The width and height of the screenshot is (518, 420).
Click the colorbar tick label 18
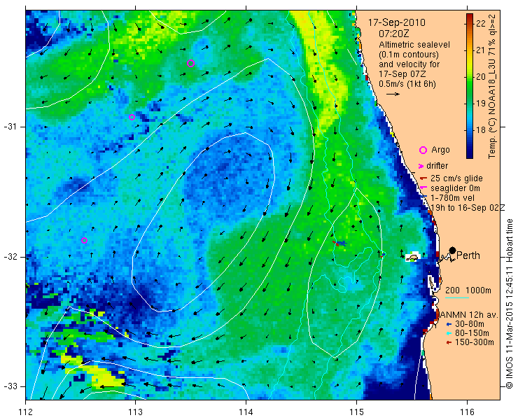[481, 130]
